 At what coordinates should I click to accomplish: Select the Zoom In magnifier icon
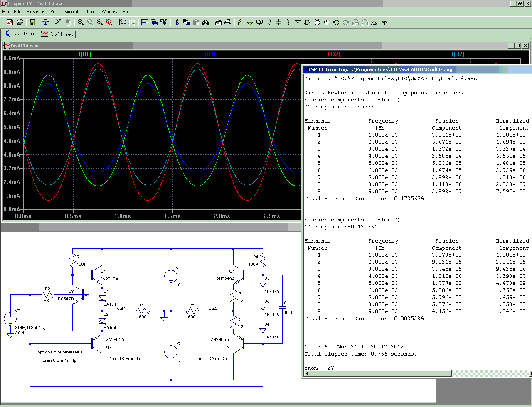point(81,22)
